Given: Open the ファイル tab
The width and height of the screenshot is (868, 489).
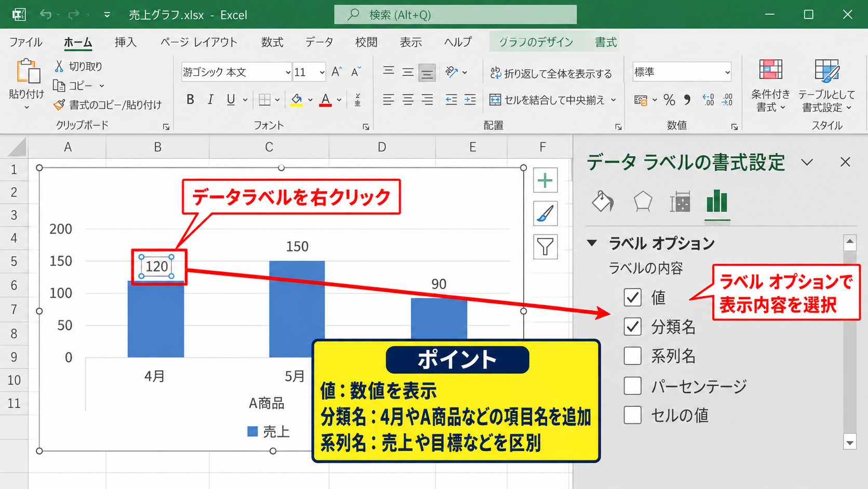Looking at the screenshot, I should tap(26, 42).
